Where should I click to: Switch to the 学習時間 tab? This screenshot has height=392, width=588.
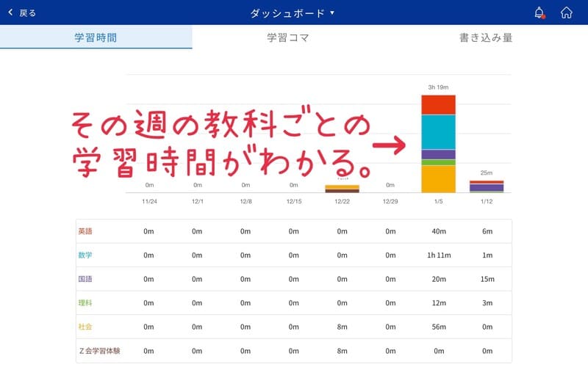click(x=96, y=37)
